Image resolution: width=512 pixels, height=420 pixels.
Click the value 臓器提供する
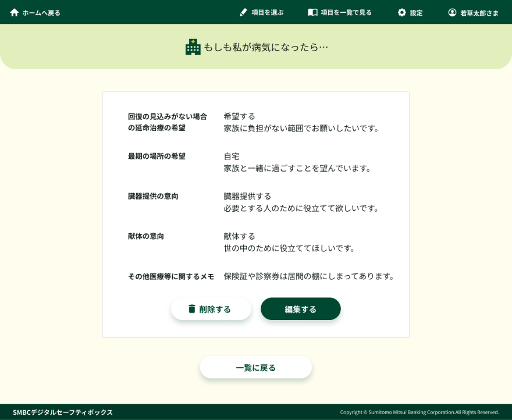click(247, 196)
